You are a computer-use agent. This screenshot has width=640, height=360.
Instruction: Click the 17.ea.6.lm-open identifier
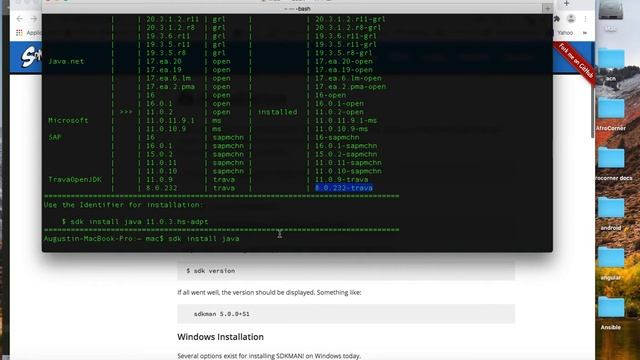[x=348, y=78]
